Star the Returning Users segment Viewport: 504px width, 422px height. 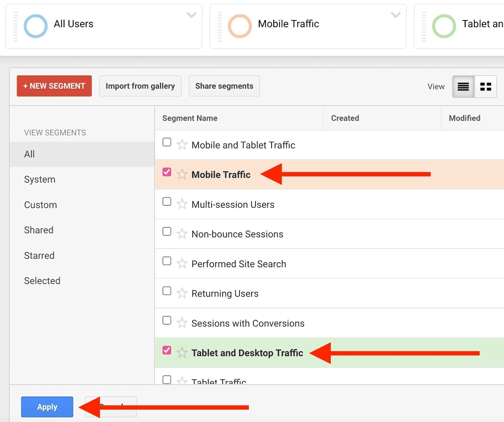click(x=182, y=293)
